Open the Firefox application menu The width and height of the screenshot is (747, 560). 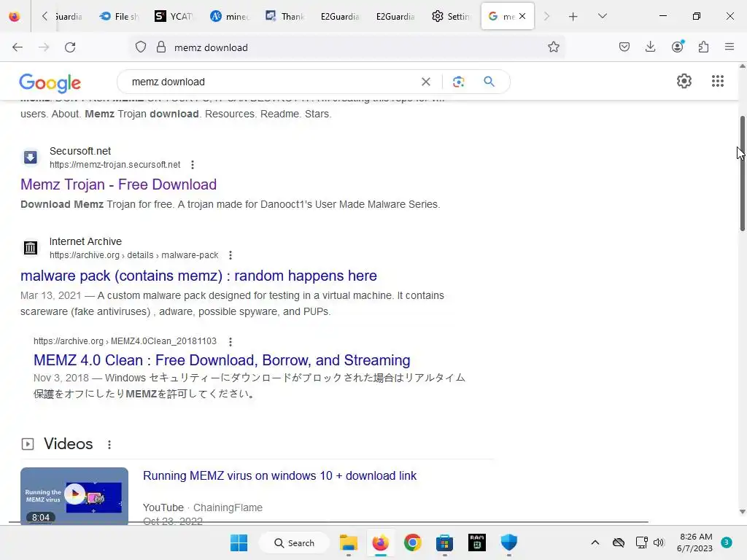729,47
